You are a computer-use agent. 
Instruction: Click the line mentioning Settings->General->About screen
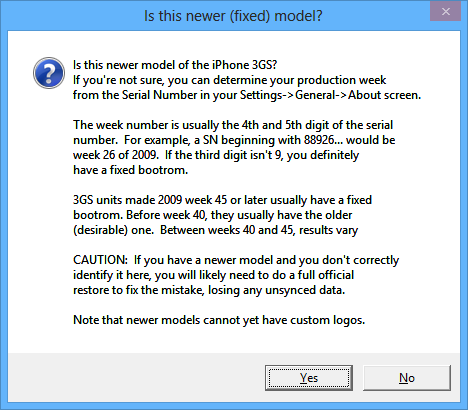tap(247, 95)
